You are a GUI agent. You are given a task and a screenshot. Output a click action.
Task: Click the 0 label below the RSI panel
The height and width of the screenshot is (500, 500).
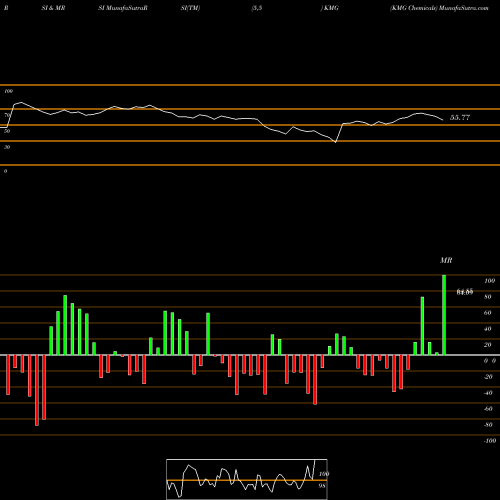point(5,171)
